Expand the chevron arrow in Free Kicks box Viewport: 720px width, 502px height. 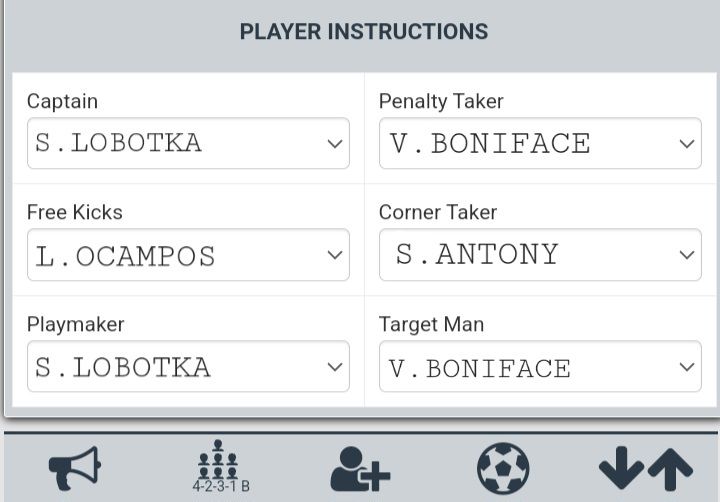click(335, 255)
